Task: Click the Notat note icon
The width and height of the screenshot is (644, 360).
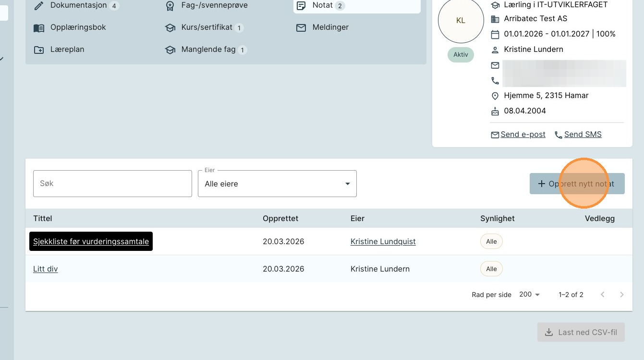Action: pyautogui.click(x=301, y=6)
